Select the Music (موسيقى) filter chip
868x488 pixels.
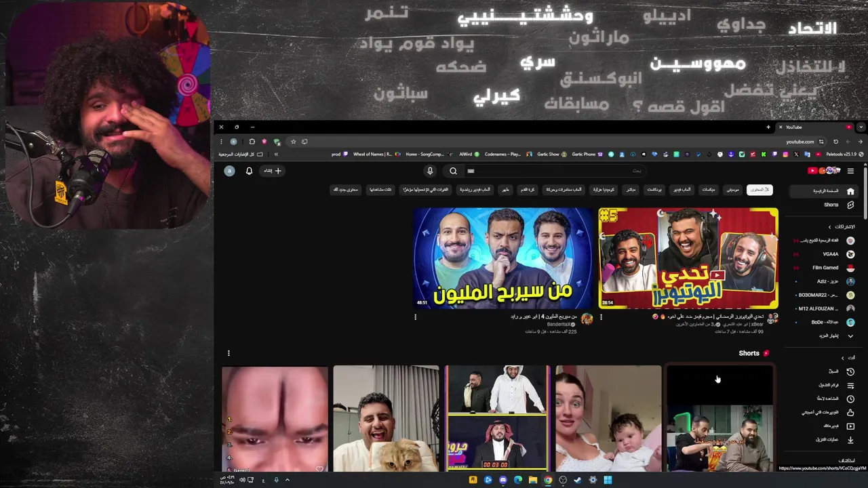click(x=733, y=190)
